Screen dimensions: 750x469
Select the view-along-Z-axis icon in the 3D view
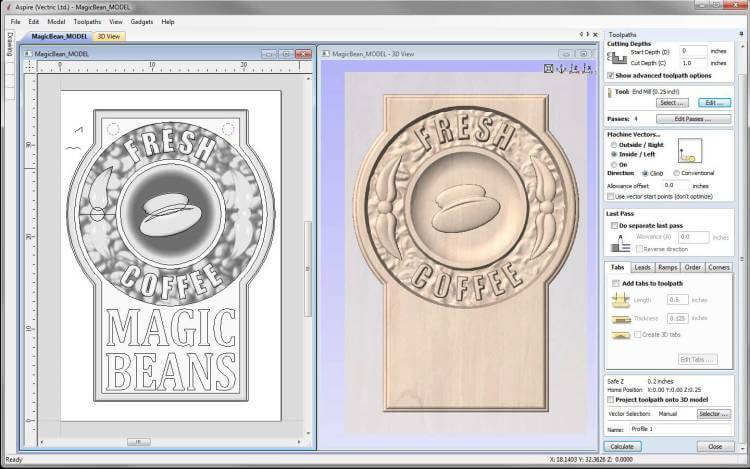[x=574, y=69]
